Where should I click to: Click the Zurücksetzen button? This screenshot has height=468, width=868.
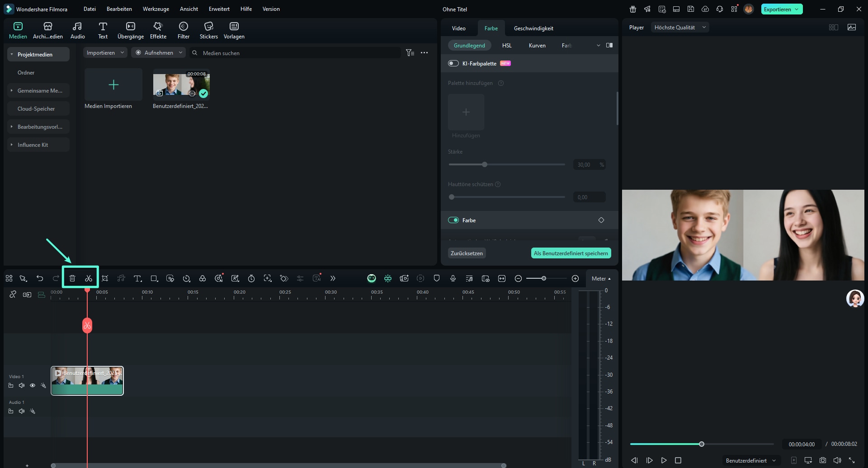(x=467, y=253)
